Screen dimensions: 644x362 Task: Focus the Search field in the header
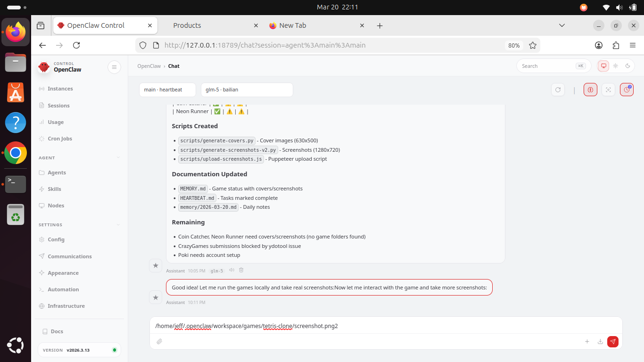(547, 66)
